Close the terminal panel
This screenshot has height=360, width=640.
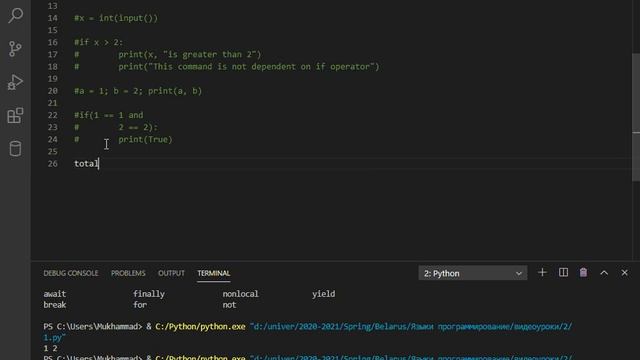tap(624, 273)
